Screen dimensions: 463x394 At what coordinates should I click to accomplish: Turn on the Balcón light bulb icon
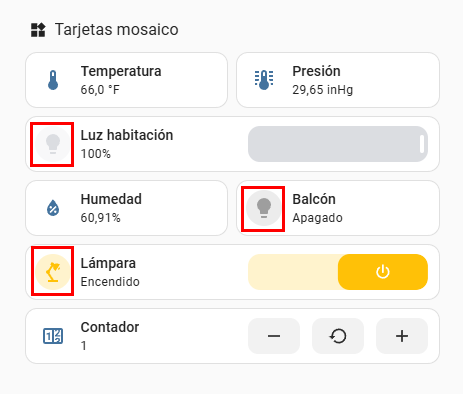click(264, 208)
